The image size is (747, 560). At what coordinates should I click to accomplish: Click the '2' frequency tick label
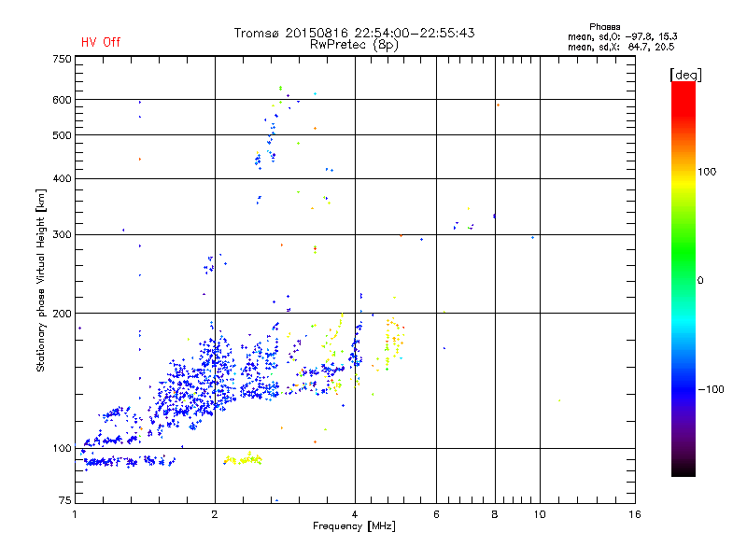click(215, 514)
